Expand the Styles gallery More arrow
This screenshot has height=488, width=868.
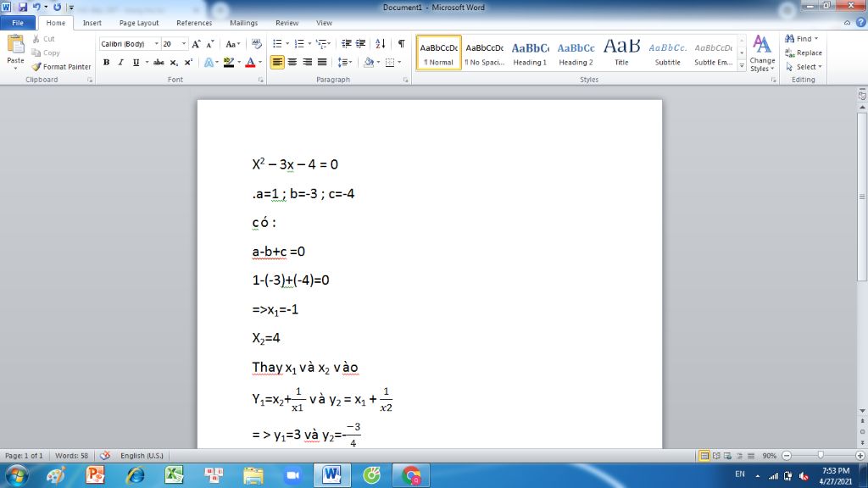(742, 66)
